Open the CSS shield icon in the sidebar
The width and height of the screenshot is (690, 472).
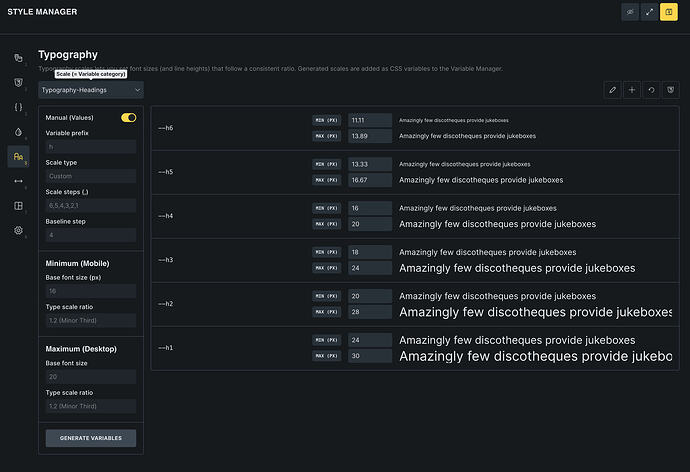click(x=18, y=83)
